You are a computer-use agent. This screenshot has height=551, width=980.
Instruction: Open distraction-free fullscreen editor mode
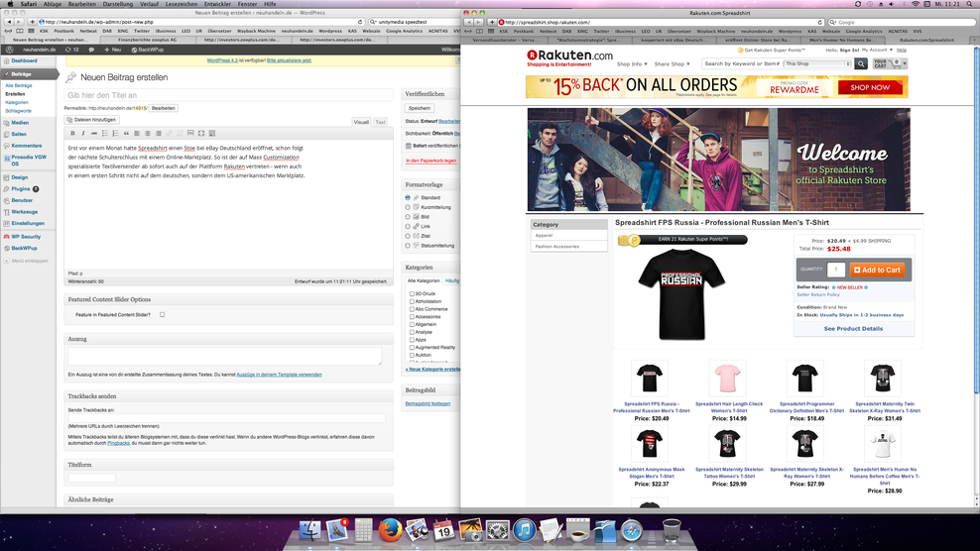(x=201, y=133)
